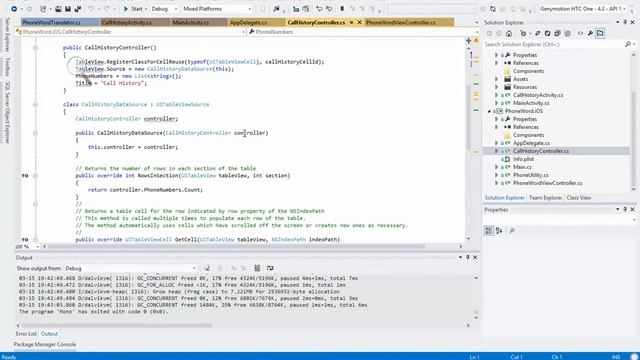The image size is (640, 360).
Task: Open the PhoneWord.iOS.CallHistoryController type dropdown
Action: click(x=130, y=31)
